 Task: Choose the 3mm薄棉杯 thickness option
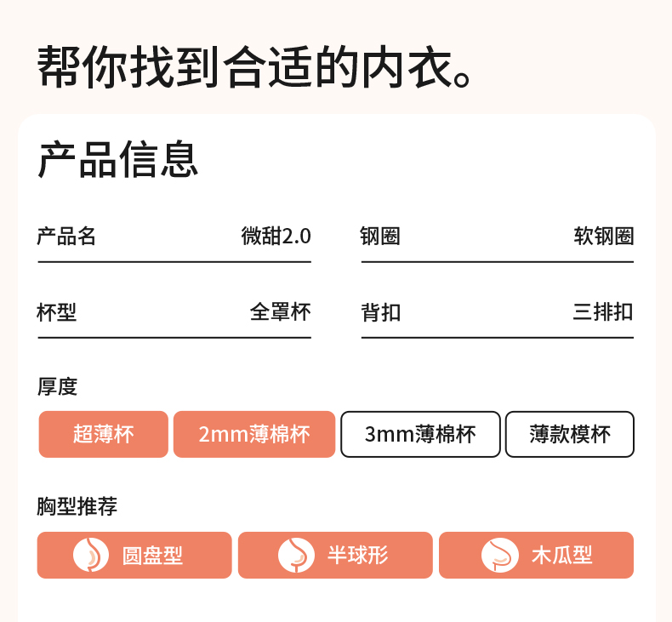420,435
